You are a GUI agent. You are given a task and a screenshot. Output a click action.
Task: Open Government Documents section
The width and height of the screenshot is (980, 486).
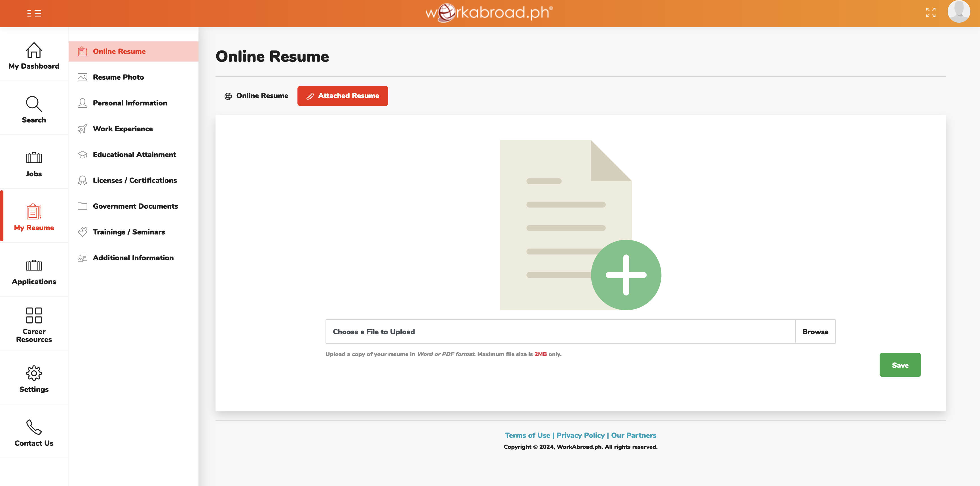[135, 206]
